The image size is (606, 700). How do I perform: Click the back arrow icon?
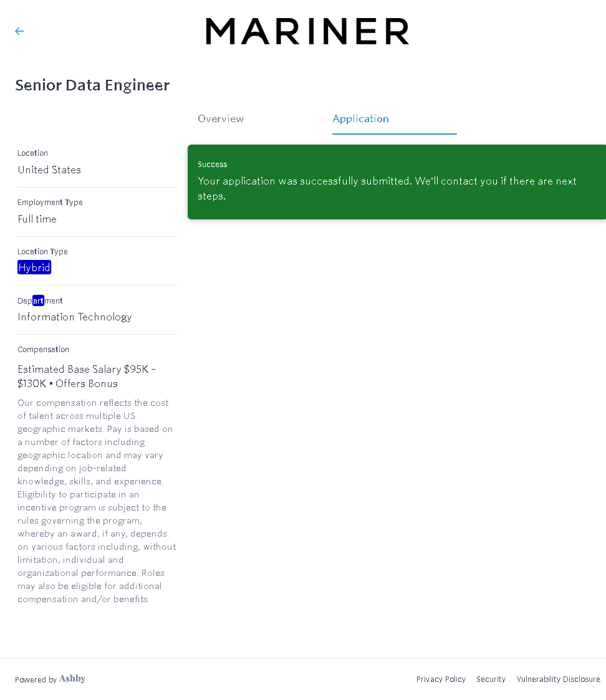click(x=19, y=31)
